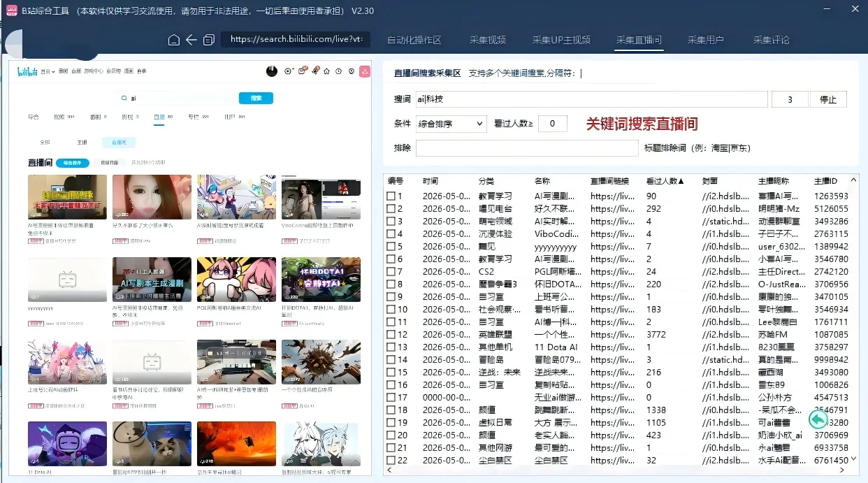This screenshot has width=868, height=483.
Task: Click the table horizontal scrollbar right arrow
Action: (844, 471)
